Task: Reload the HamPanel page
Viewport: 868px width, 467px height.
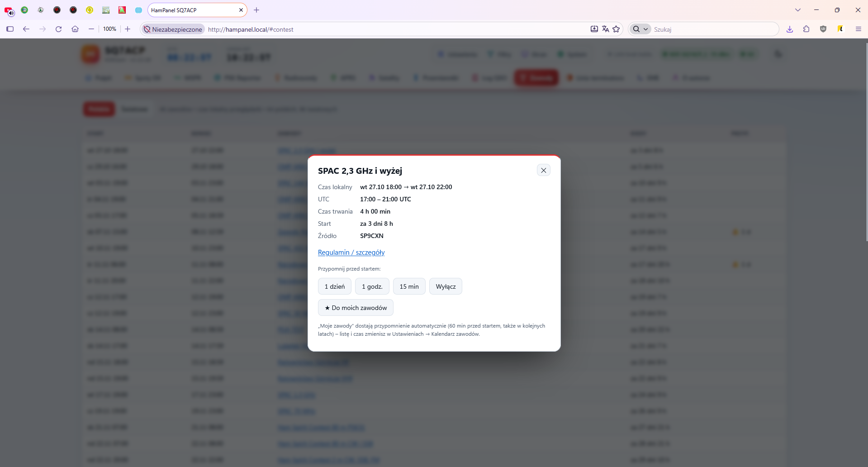Action: coord(59,29)
